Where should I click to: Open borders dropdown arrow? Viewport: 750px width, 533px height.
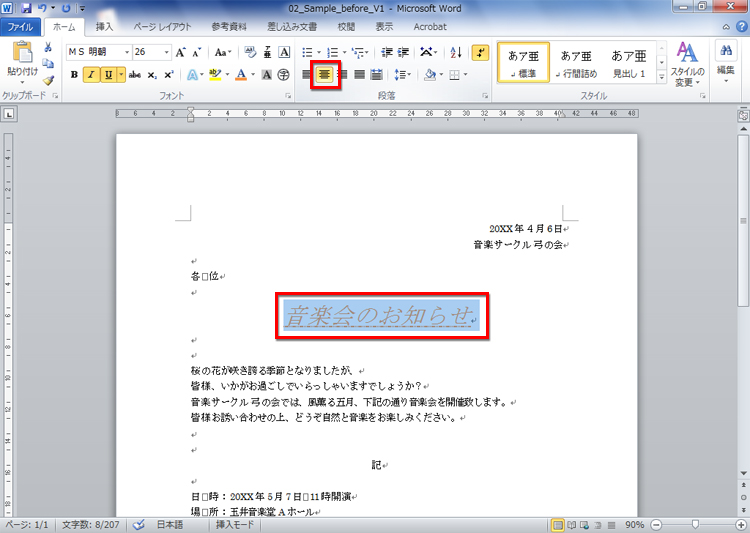(x=465, y=75)
